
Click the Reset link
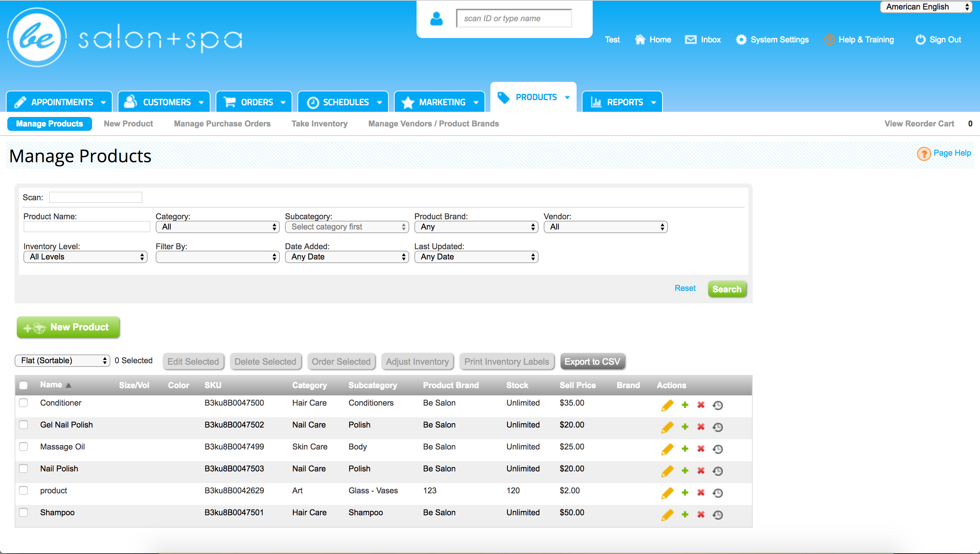[685, 288]
